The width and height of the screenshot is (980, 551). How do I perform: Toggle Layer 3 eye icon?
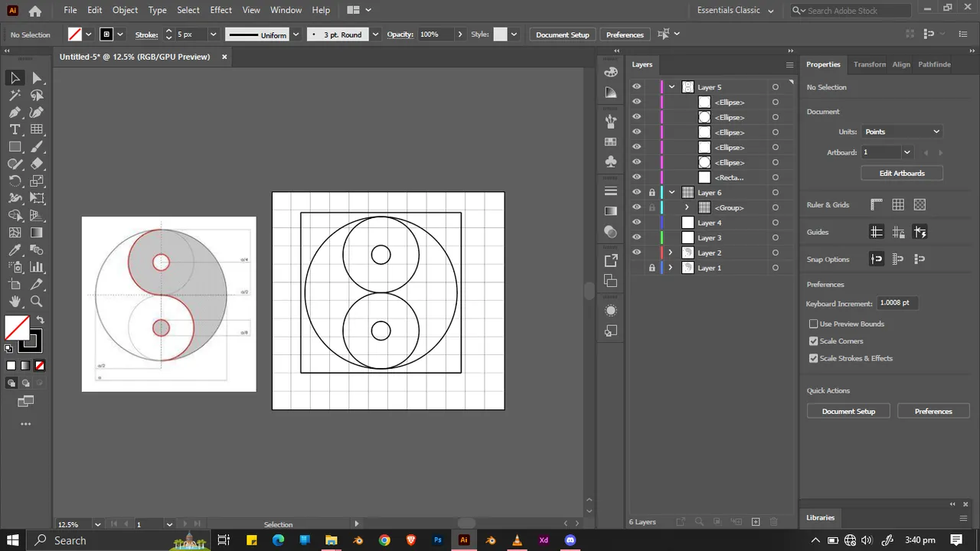(x=636, y=238)
